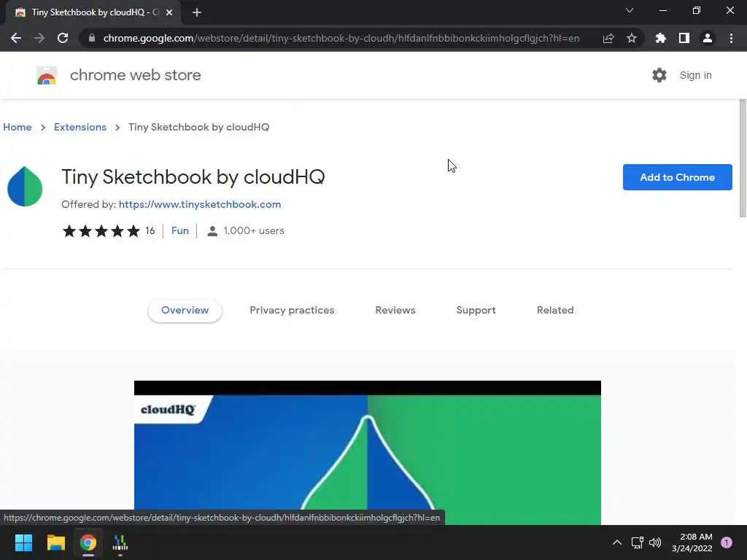Click the rating count 16
This screenshot has width=747, height=560.
click(150, 231)
